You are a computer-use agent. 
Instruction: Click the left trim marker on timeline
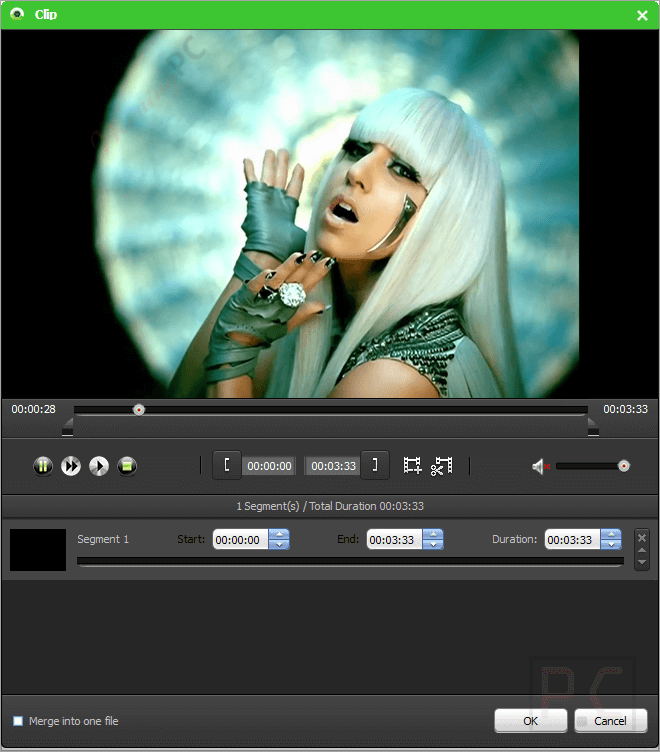click(68, 427)
